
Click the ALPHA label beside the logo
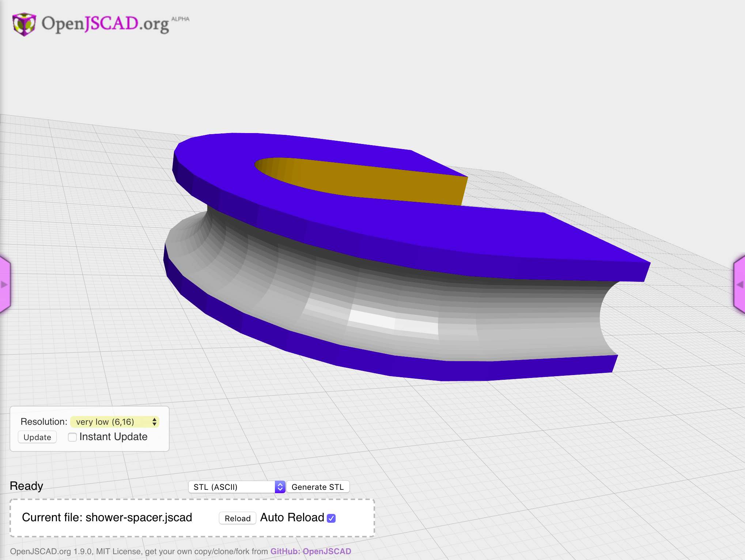181,18
